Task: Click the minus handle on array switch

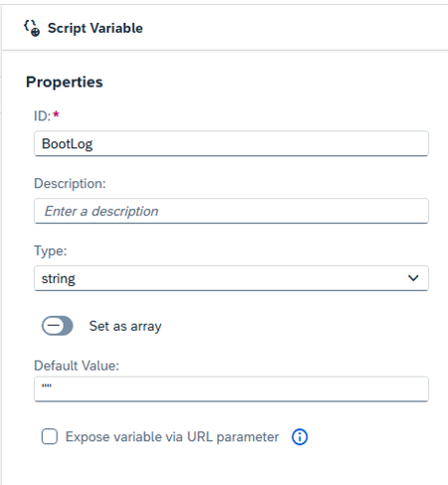Action: click(53, 326)
